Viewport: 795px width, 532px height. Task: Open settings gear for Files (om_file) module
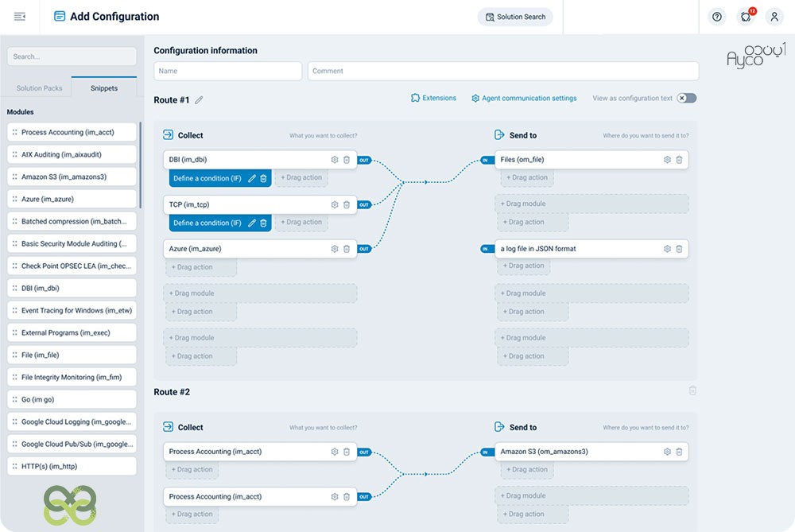tap(667, 160)
